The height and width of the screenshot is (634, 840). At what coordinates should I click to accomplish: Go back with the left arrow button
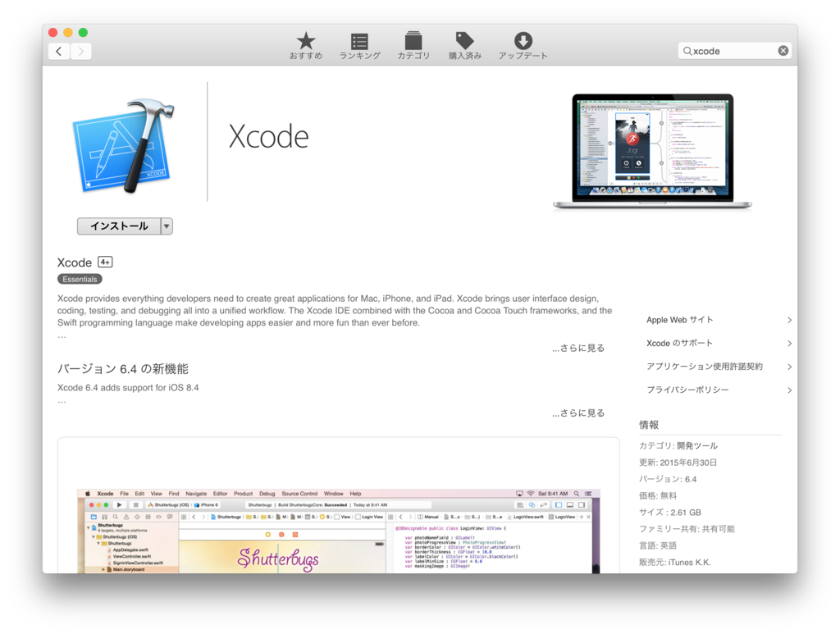click(x=59, y=52)
